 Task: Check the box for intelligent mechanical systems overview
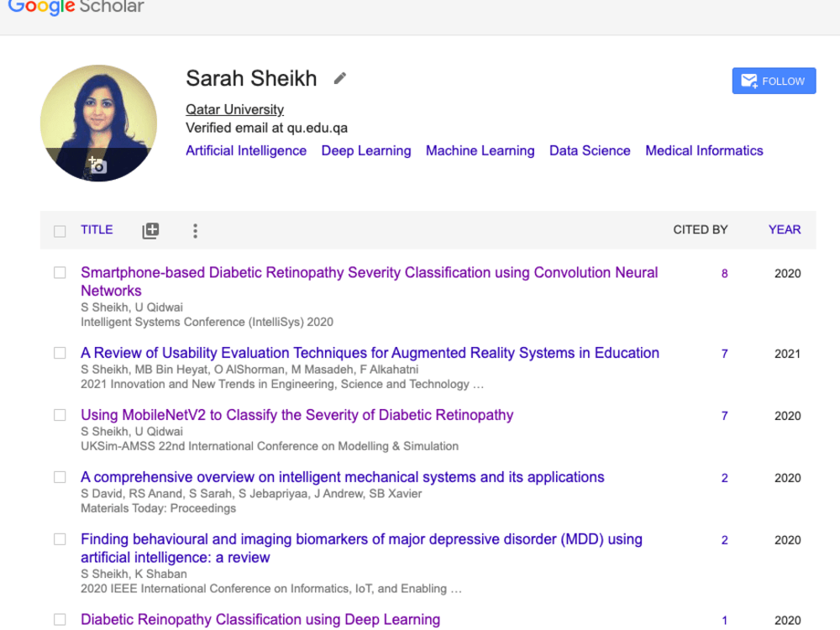pyautogui.click(x=60, y=477)
